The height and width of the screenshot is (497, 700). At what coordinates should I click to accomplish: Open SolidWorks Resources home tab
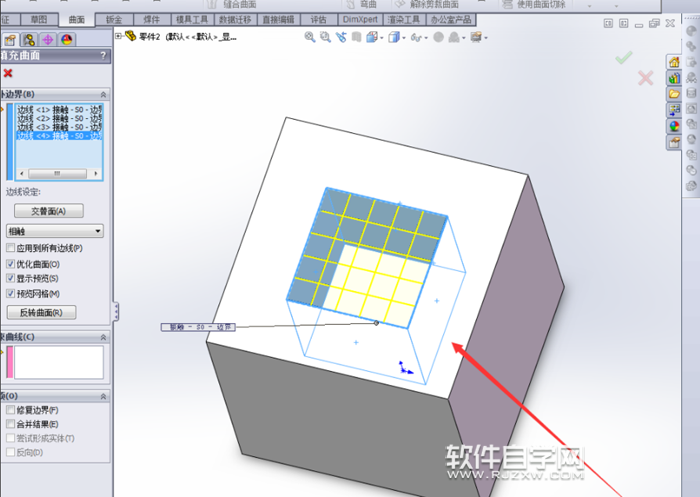tap(674, 62)
